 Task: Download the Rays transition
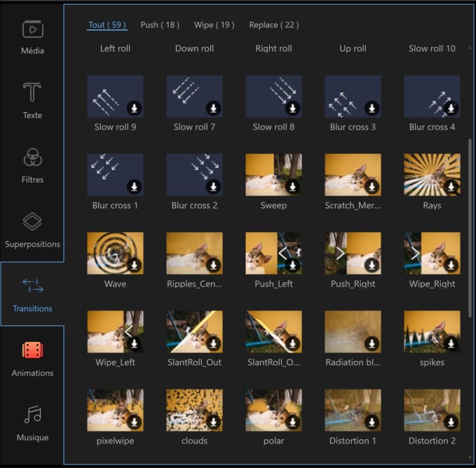point(451,187)
